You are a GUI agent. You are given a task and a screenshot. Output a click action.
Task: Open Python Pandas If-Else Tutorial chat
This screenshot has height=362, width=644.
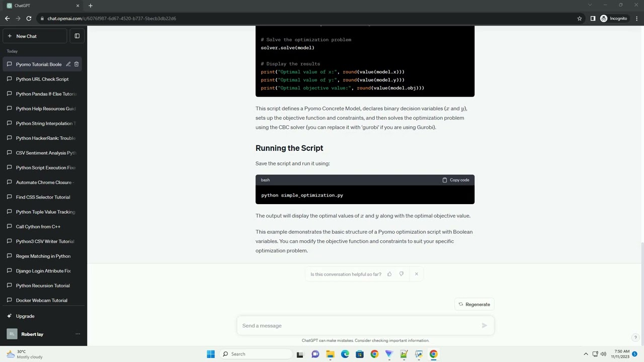43,94
